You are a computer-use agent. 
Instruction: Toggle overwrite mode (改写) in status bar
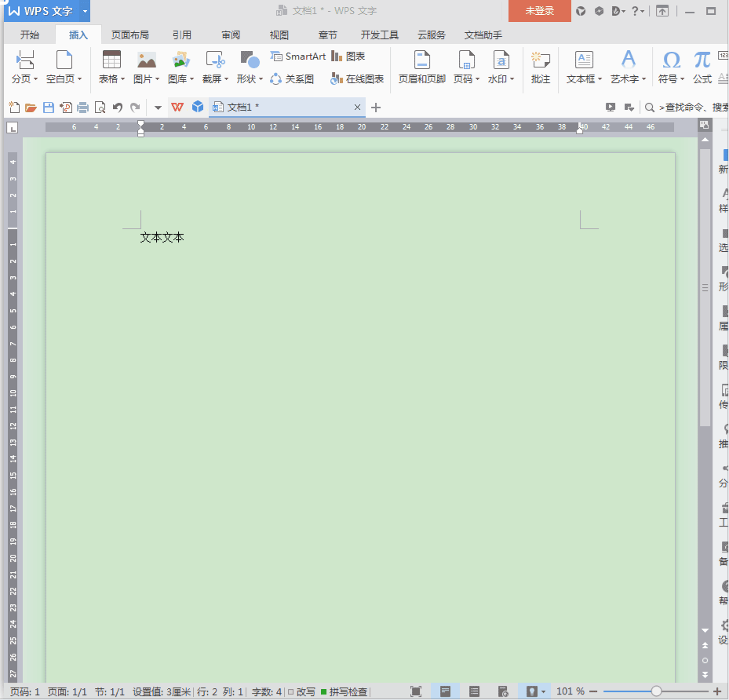point(301,691)
